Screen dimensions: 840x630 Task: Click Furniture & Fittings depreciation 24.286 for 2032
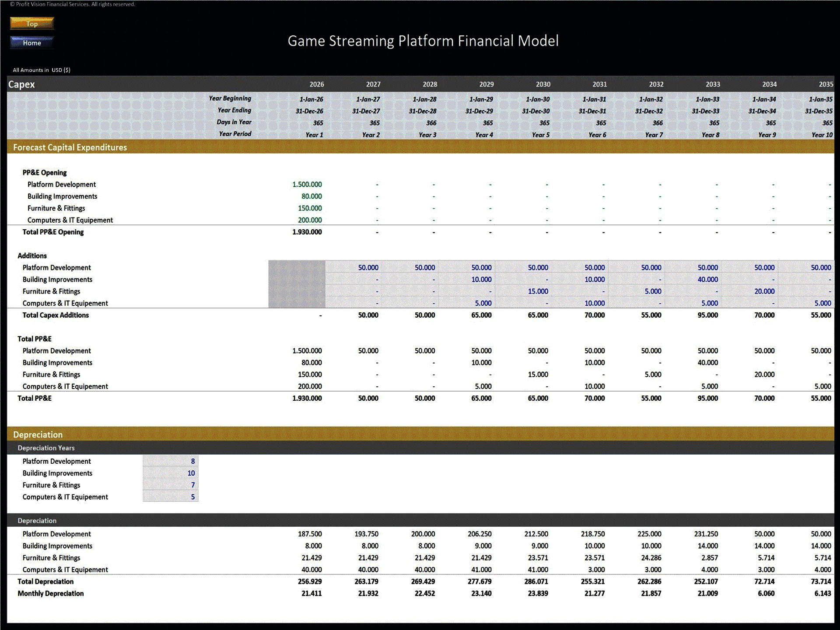[651, 557]
